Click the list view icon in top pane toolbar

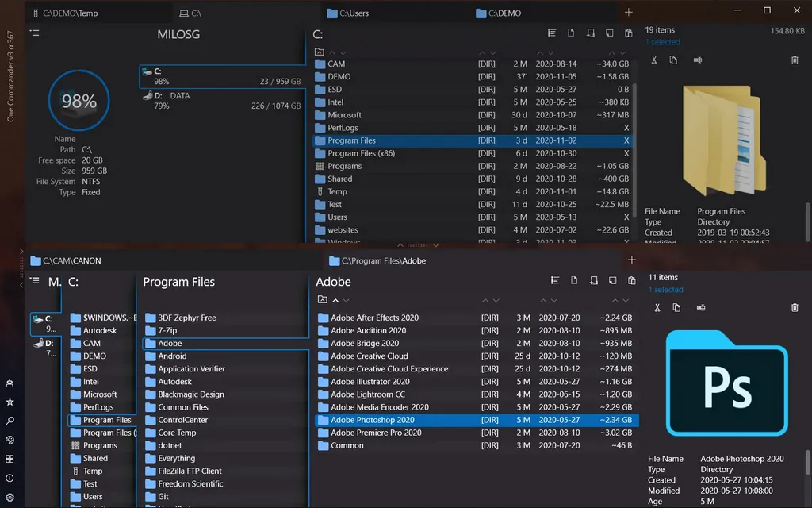click(x=552, y=33)
